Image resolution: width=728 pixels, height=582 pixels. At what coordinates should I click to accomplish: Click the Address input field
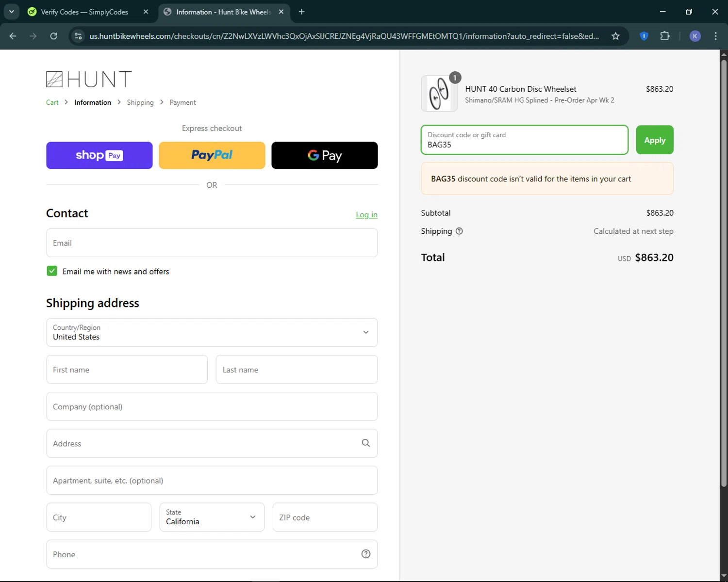click(212, 443)
